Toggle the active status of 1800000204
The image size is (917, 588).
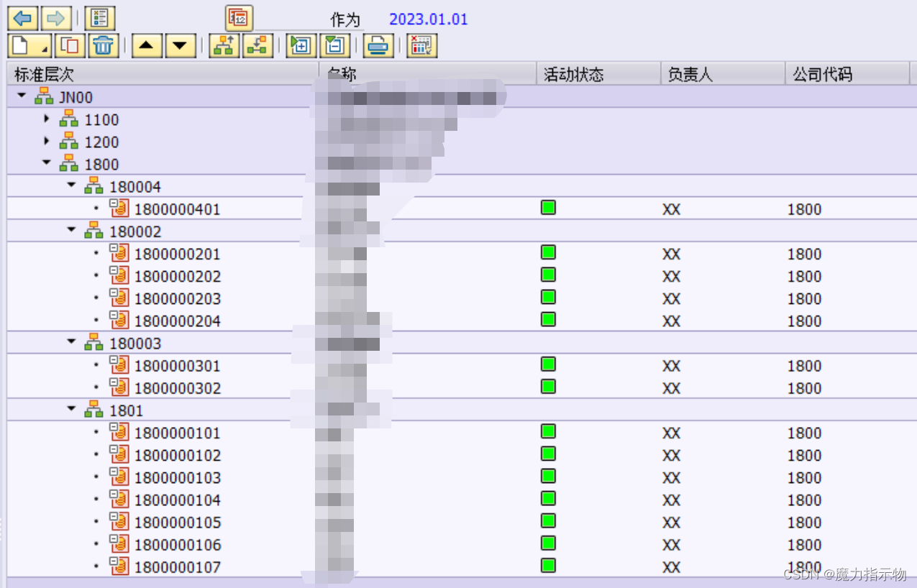click(547, 318)
